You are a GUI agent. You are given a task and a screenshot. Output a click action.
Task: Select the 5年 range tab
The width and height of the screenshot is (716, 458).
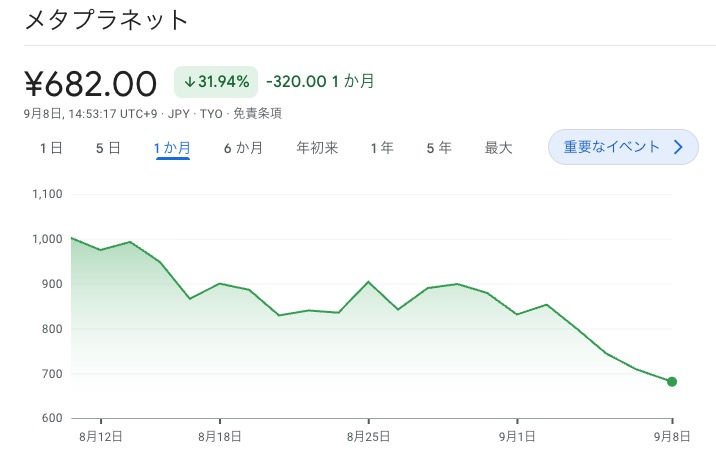438,148
